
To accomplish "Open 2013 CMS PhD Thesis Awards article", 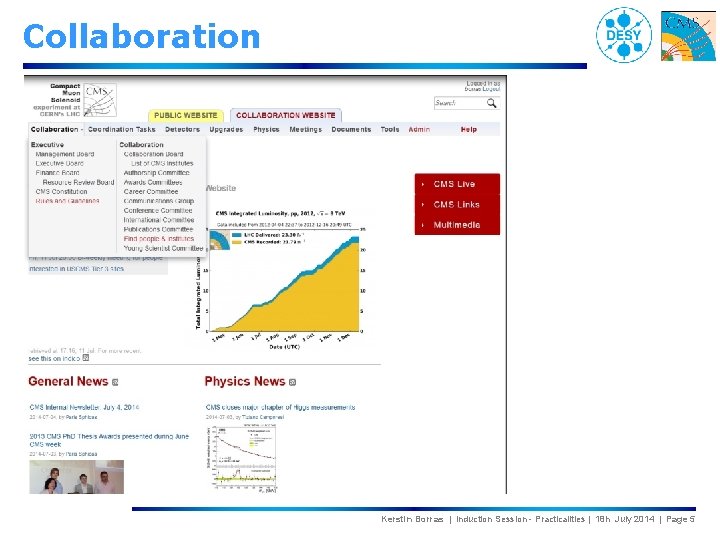I will [109, 440].
